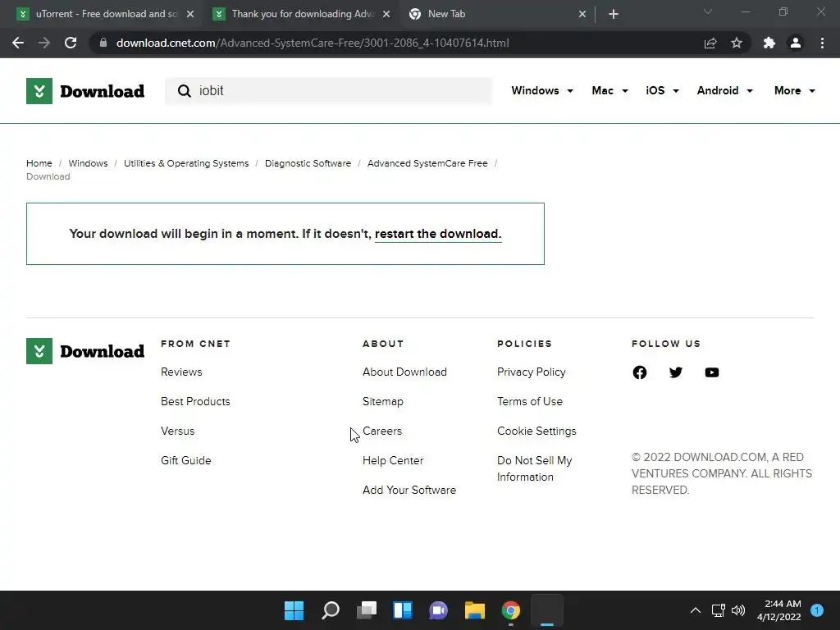The height and width of the screenshot is (630, 840).
Task: Go back with the browser back arrow
Action: 18,43
